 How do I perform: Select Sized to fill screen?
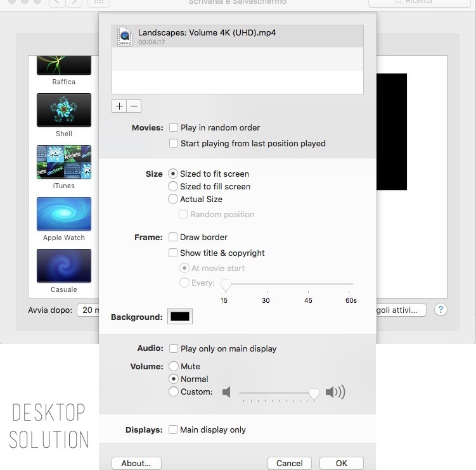point(173,186)
